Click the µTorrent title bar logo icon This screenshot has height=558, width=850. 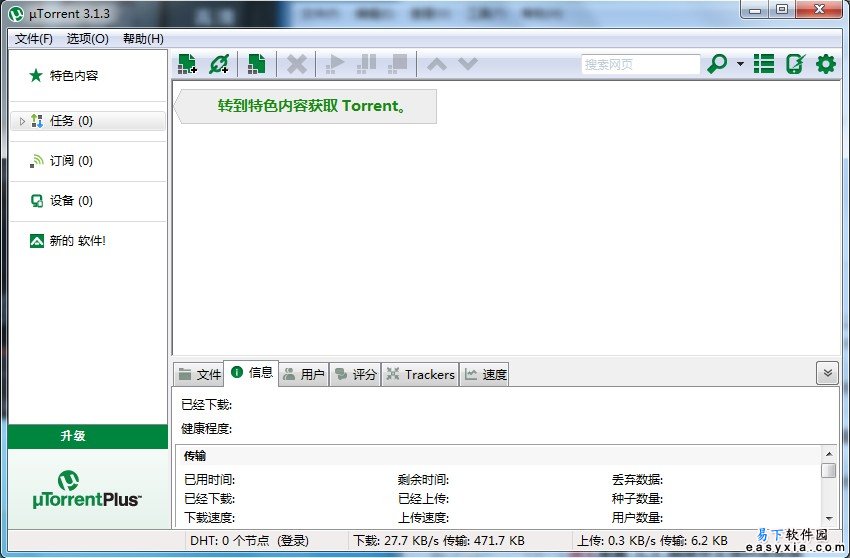[x=16, y=14]
